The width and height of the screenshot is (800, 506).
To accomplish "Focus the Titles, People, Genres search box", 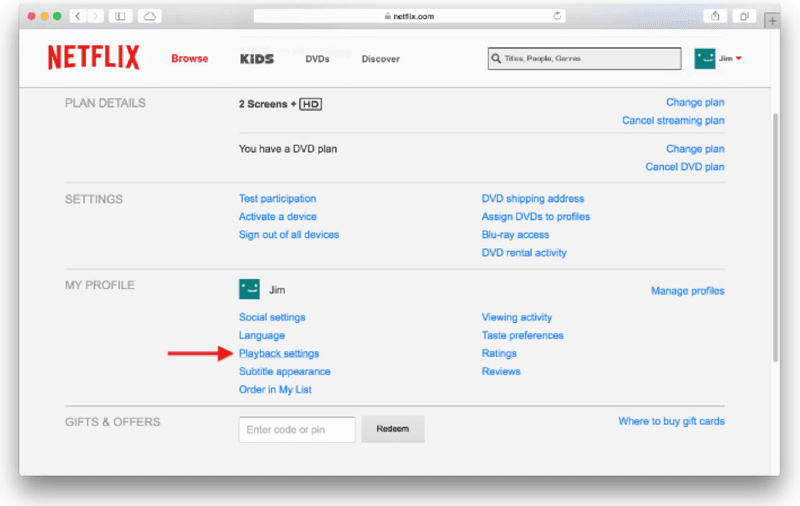I will click(x=585, y=59).
